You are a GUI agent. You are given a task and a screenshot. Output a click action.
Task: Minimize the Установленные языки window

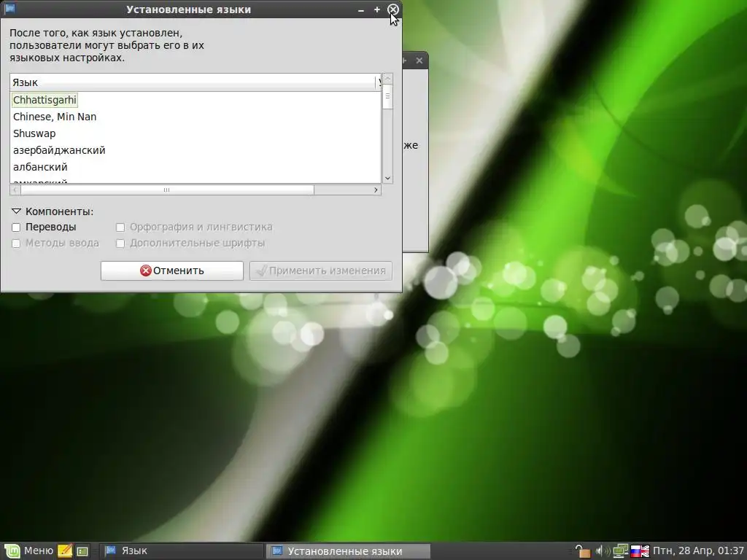pyautogui.click(x=360, y=9)
